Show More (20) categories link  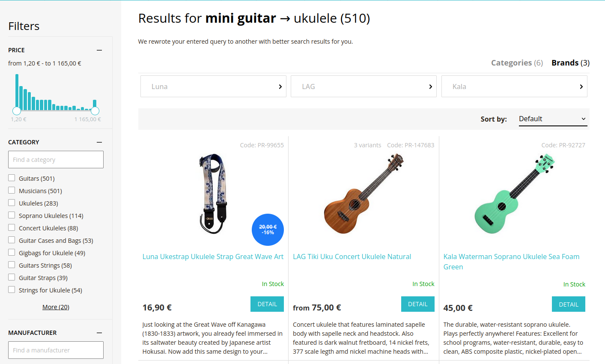(56, 307)
